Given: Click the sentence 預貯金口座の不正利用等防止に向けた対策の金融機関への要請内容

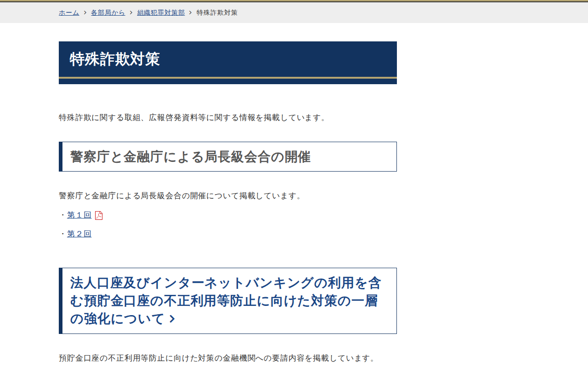Looking at the screenshot, I should pos(218,358).
